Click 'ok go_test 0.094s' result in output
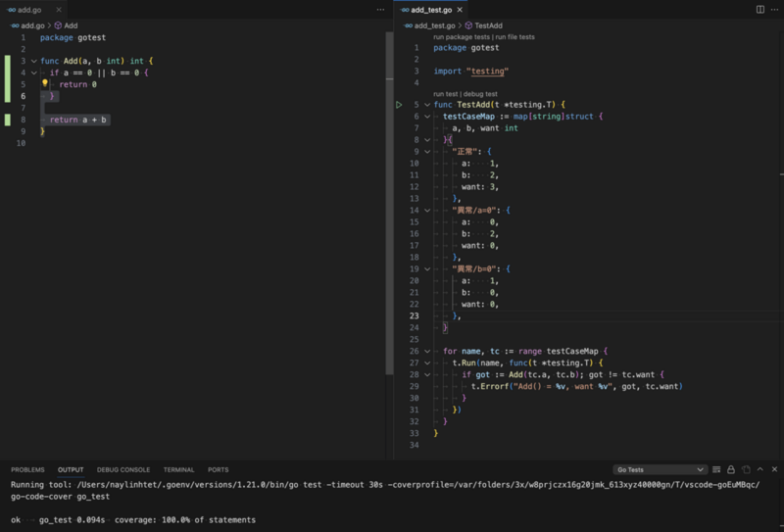 pos(58,520)
